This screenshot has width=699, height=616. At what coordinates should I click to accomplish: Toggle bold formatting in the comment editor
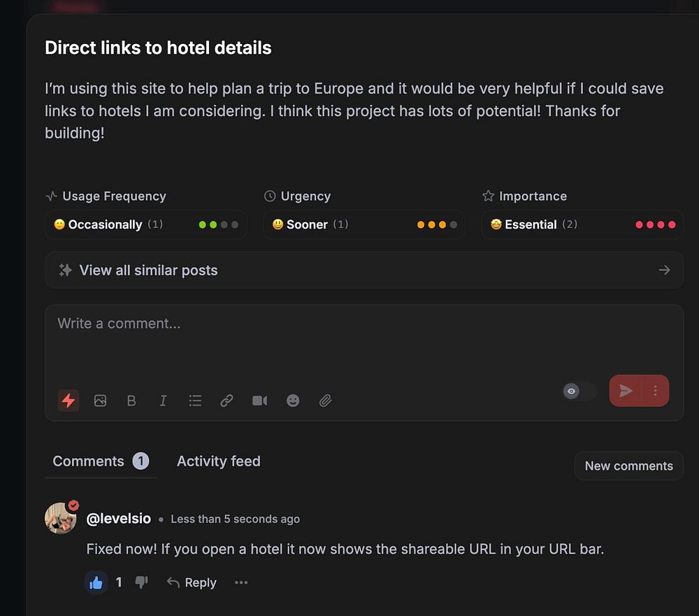coord(131,401)
